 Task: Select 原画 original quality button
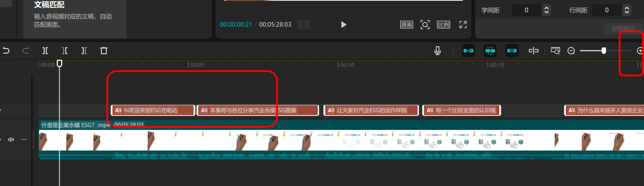pyautogui.click(x=407, y=25)
